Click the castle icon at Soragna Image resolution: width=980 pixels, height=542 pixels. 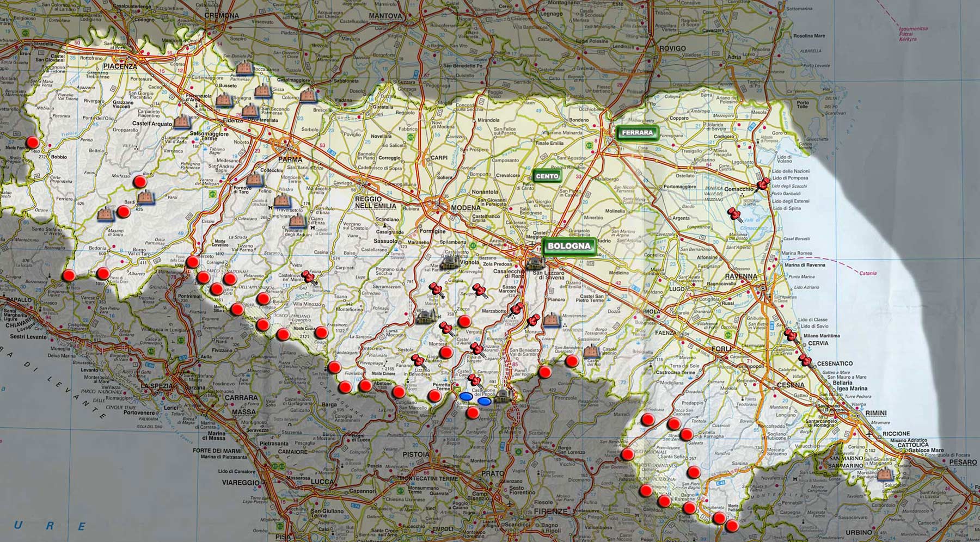[224, 100]
